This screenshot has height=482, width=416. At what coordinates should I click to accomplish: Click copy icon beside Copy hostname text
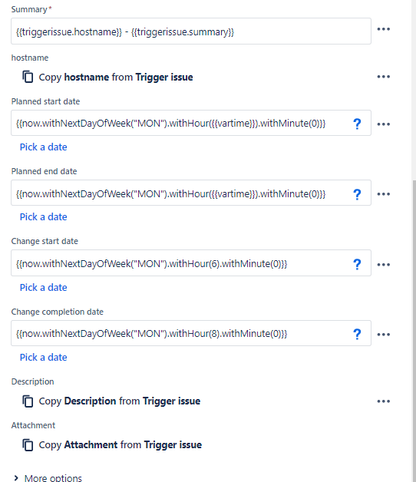[x=28, y=77]
